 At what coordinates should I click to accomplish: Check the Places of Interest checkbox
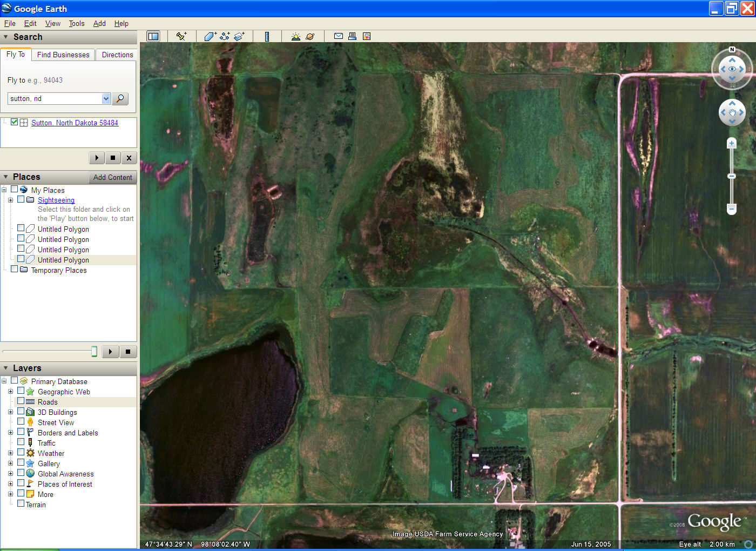21,483
